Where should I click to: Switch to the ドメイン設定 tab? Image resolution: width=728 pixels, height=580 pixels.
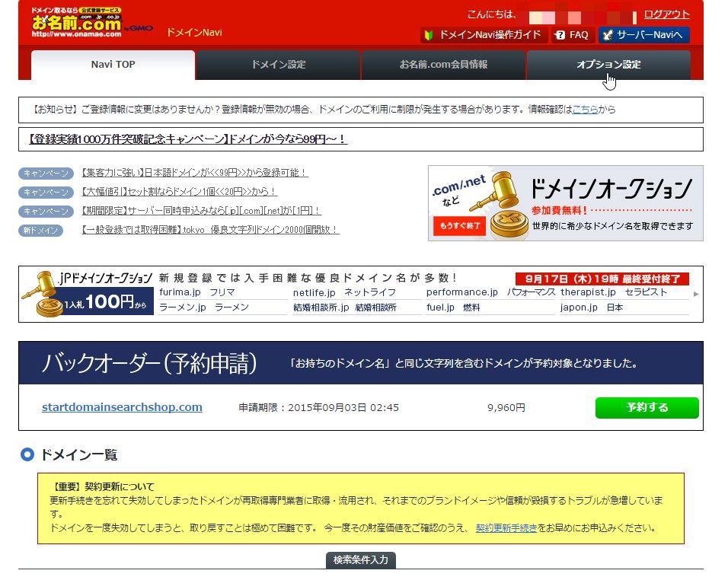(x=279, y=65)
